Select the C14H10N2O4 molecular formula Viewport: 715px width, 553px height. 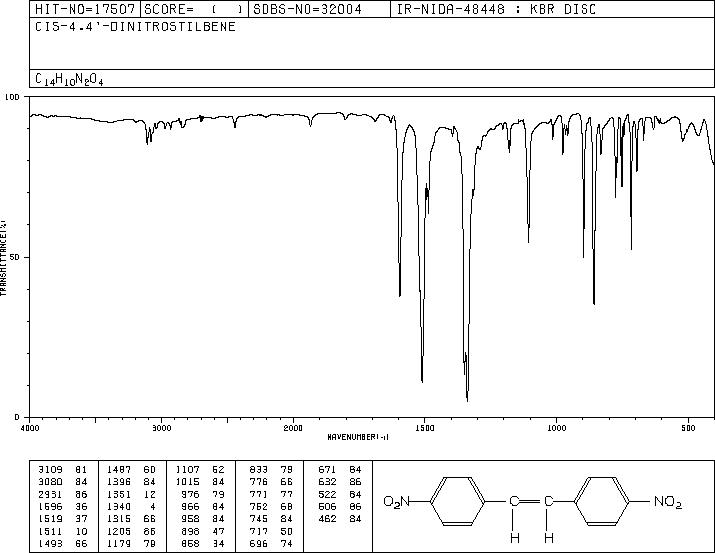pos(69,79)
